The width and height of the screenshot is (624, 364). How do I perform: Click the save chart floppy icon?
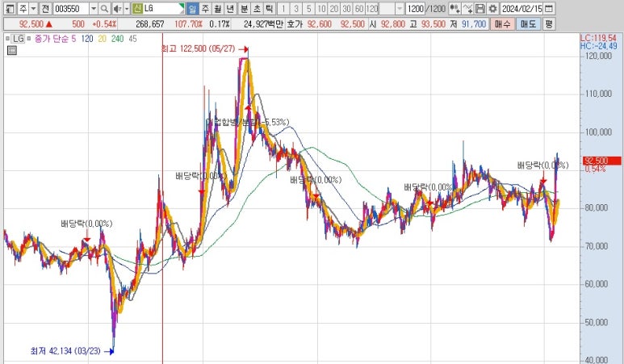click(x=480, y=8)
